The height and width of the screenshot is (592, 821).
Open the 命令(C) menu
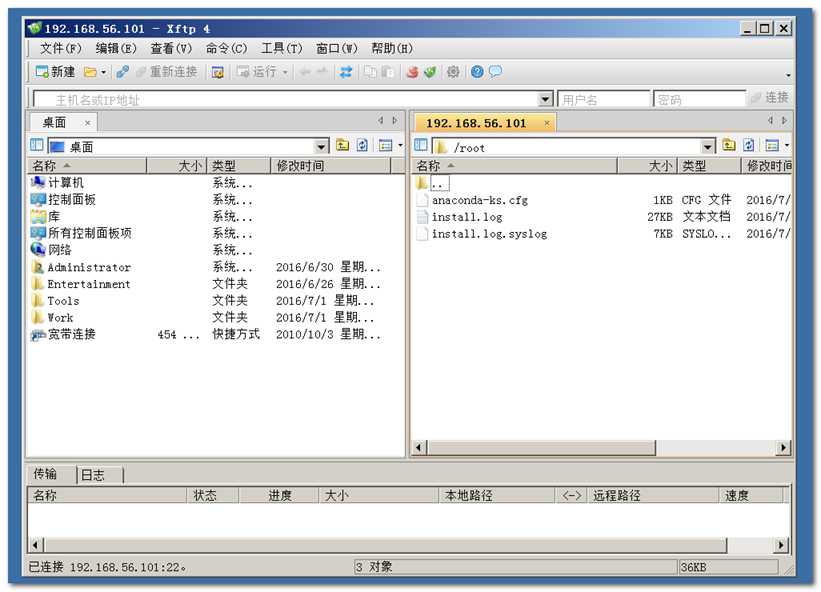tap(226, 49)
